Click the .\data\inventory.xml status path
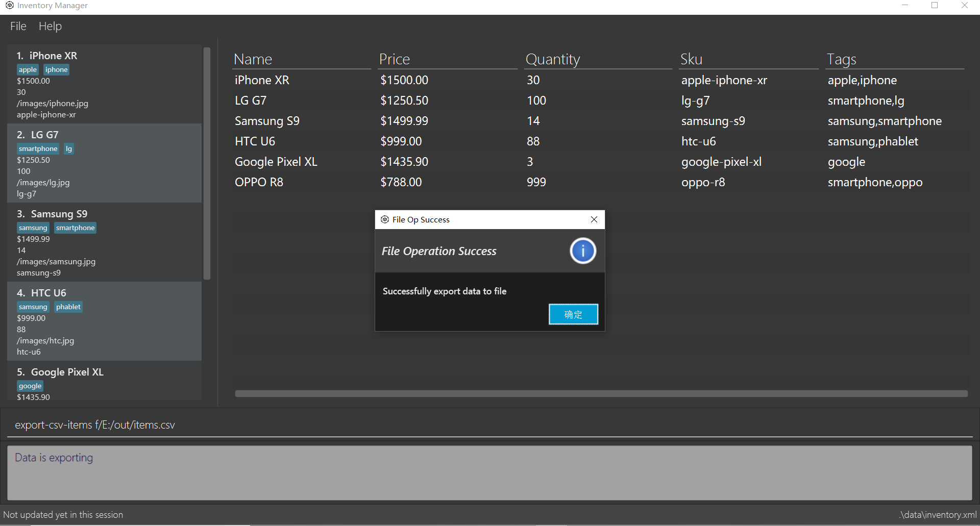980x526 pixels. pyautogui.click(x=938, y=515)
